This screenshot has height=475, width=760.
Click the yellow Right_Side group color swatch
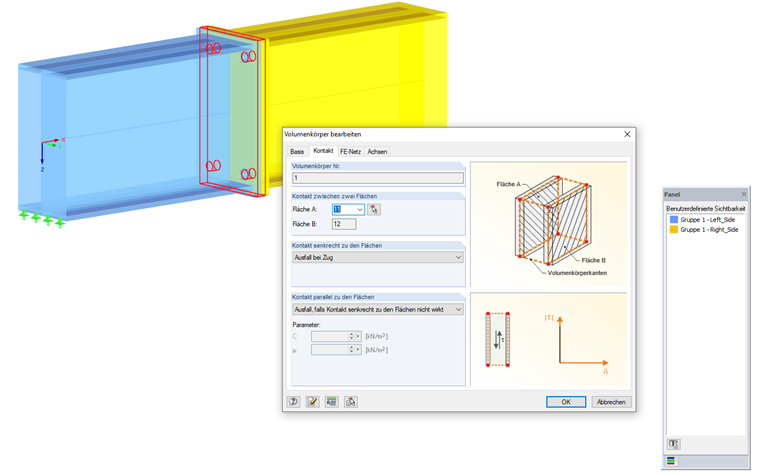point(674,229)
